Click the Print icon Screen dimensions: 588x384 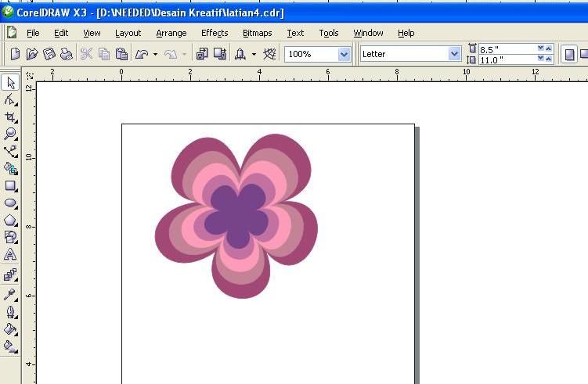click(67, 54)
